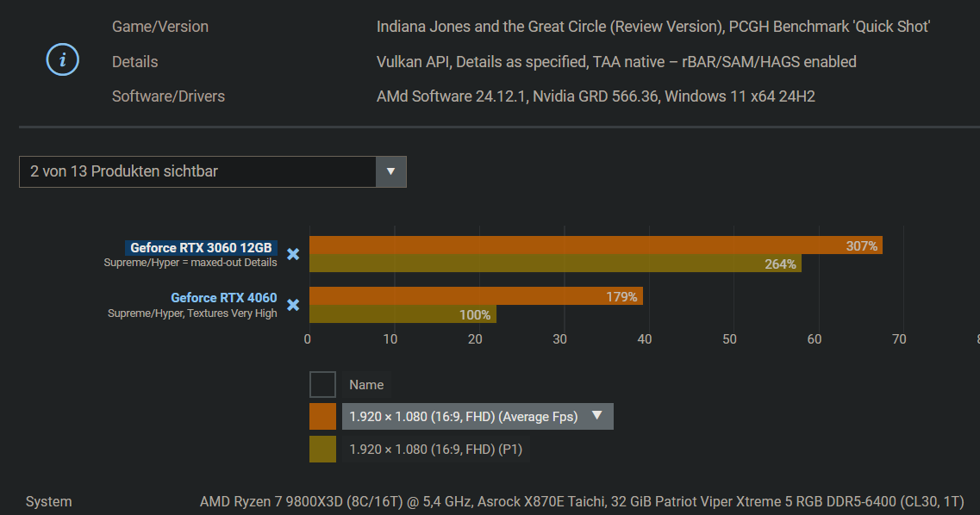Viewport: 980px width, 515px height.
Task: Click 'Supreme/Hyper, Textures Very High' subtitle
Action: click(x=192, y=313)
